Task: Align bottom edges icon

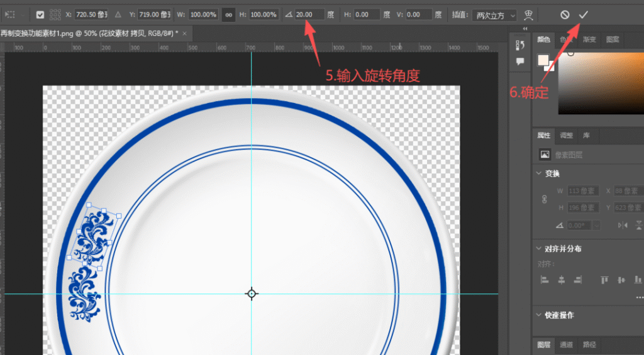Action: tap(638, 280)
